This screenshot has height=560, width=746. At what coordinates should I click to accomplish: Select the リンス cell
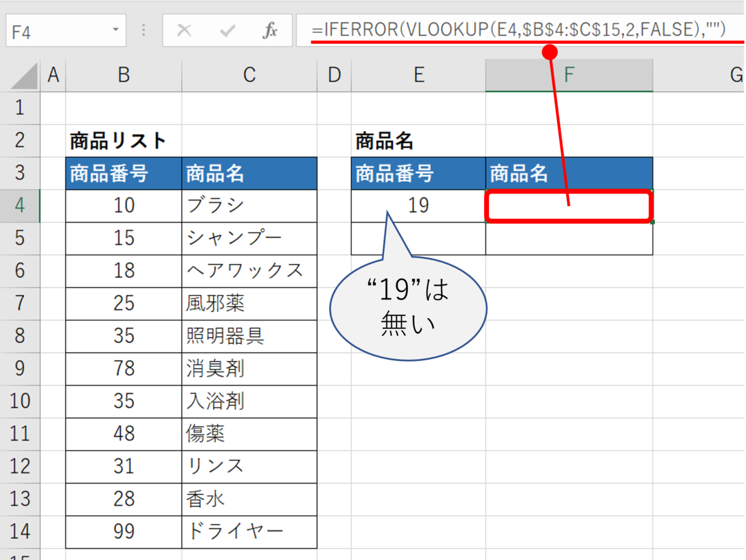[249, 466]
